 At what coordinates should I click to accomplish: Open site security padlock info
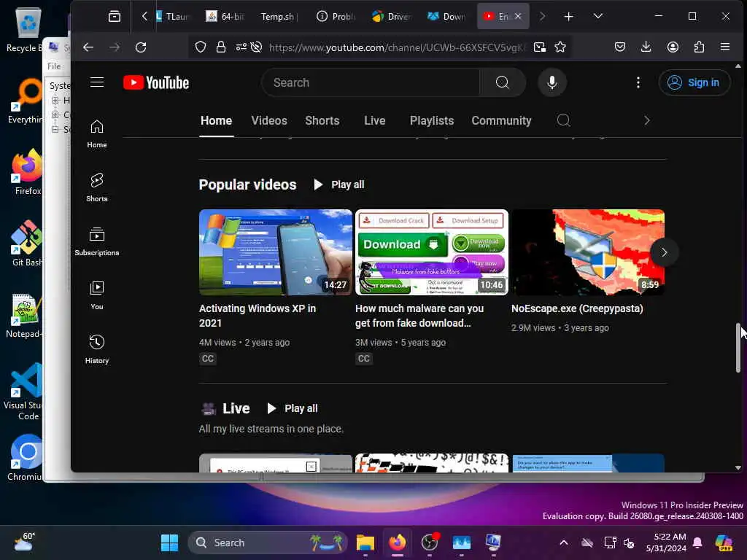point(220,47)
